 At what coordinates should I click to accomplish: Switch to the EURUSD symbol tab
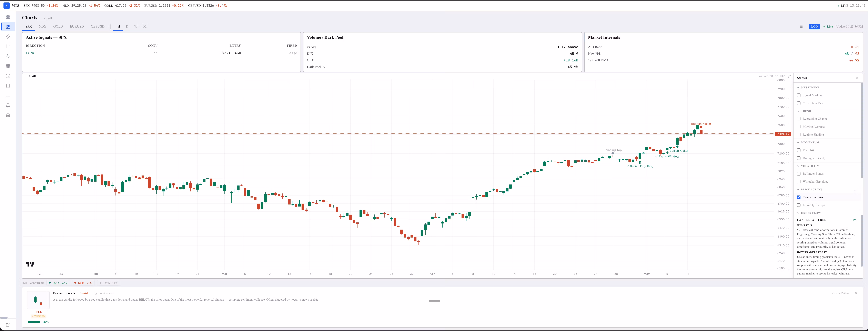[77, 27]
